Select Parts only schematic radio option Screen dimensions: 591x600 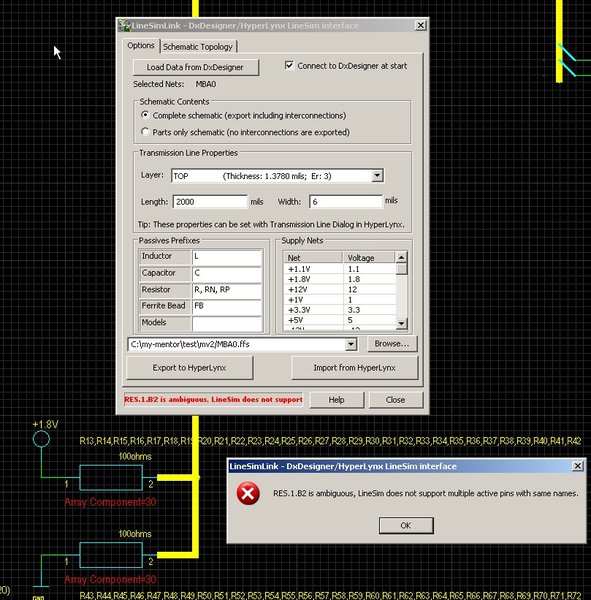click(x=145, y=132)
